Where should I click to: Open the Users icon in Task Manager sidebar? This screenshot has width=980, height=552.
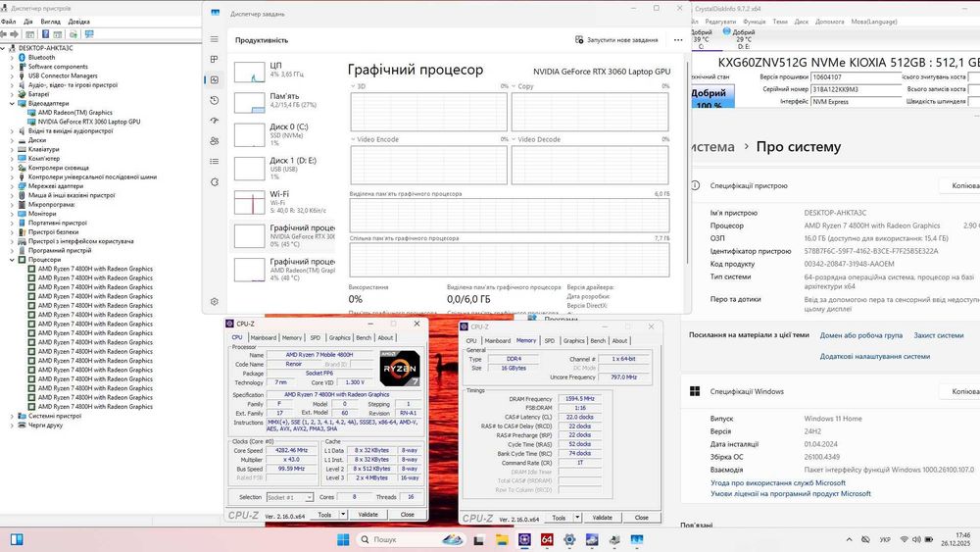215,141
